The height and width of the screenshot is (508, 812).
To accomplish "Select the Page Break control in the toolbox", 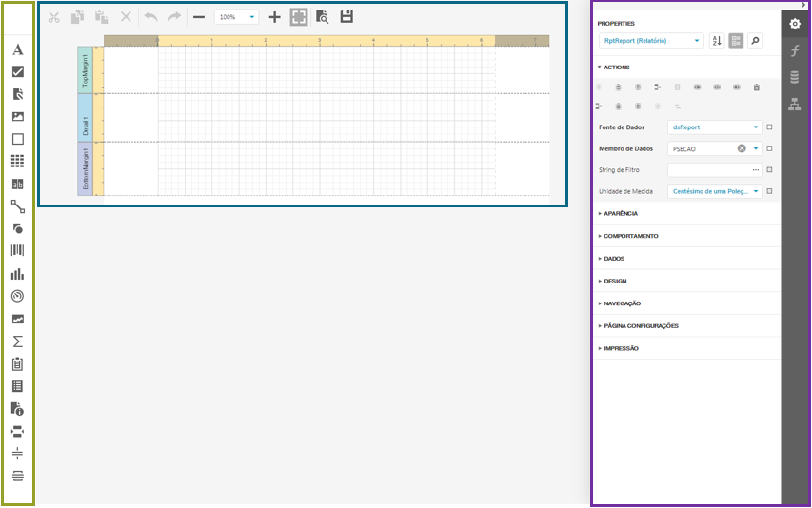I will click(17, 432).
